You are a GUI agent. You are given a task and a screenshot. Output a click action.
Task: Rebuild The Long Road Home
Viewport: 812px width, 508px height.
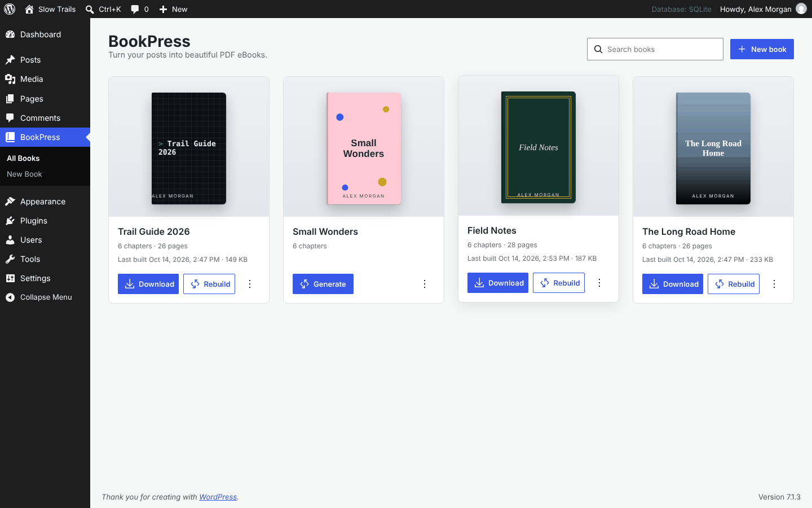[734, 284]
